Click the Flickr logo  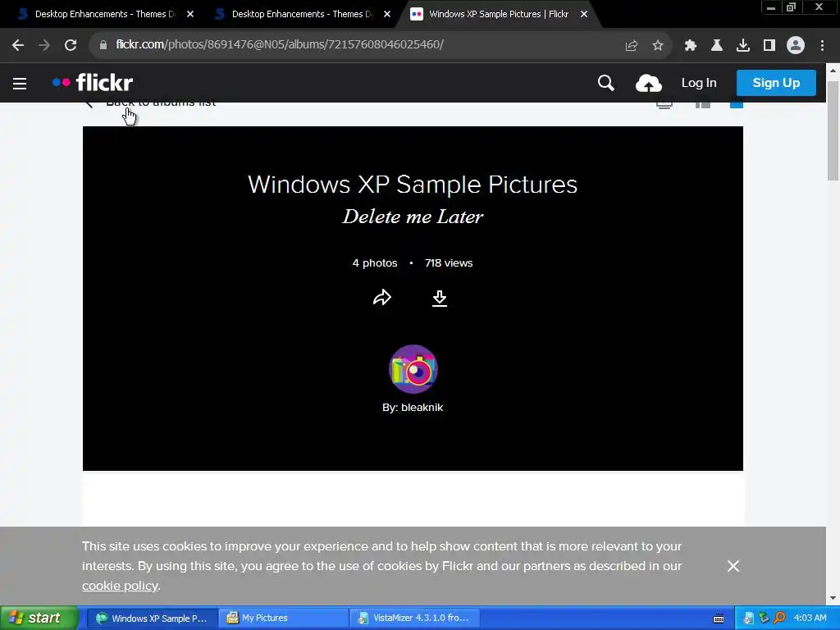tap(93, 83)
